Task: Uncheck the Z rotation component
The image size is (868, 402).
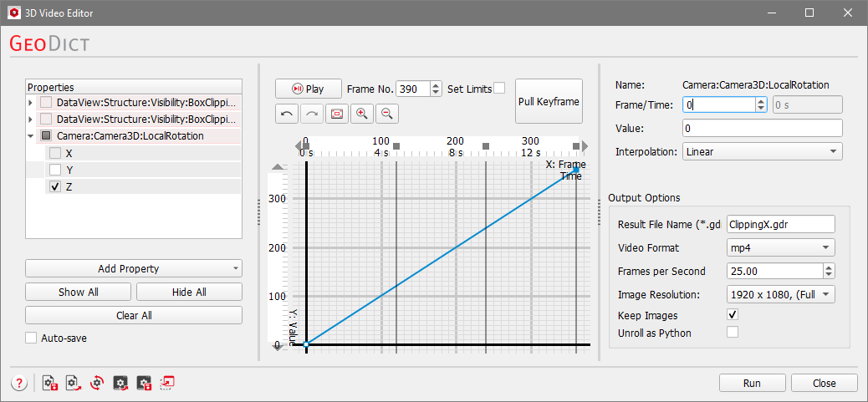Action: click(55, 187)
